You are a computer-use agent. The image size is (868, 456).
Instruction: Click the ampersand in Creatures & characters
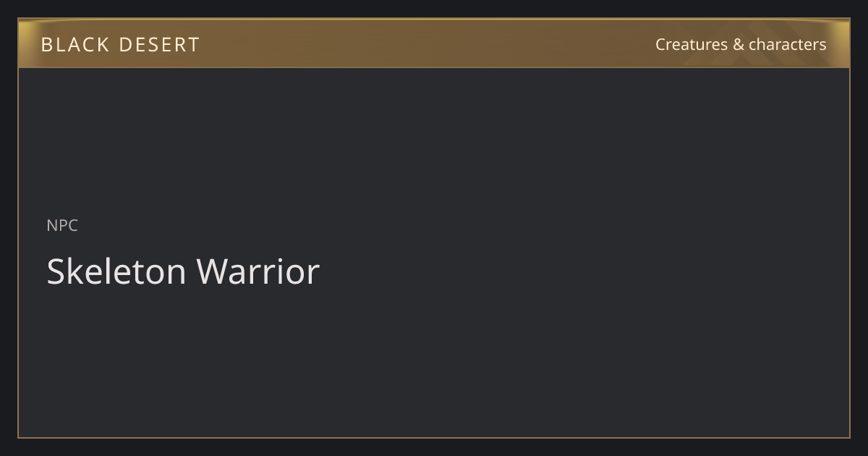pos(738,44)
